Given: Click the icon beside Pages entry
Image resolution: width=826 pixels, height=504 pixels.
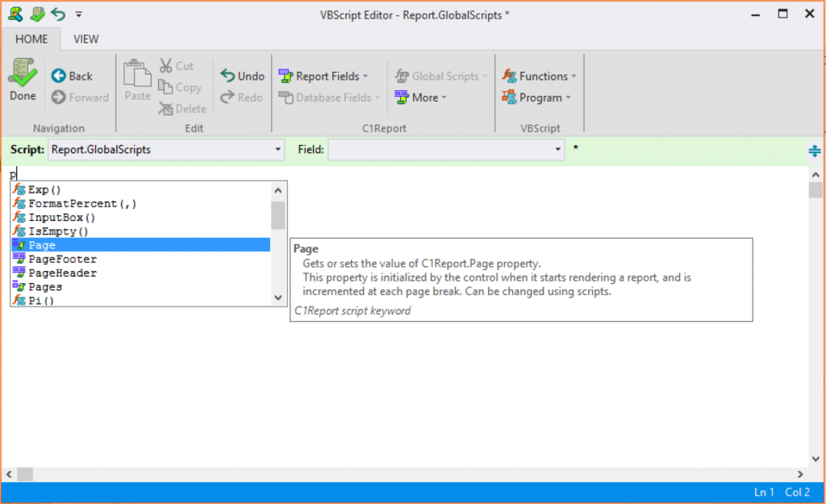Looking at the screenshot, I should coord(19,286).
